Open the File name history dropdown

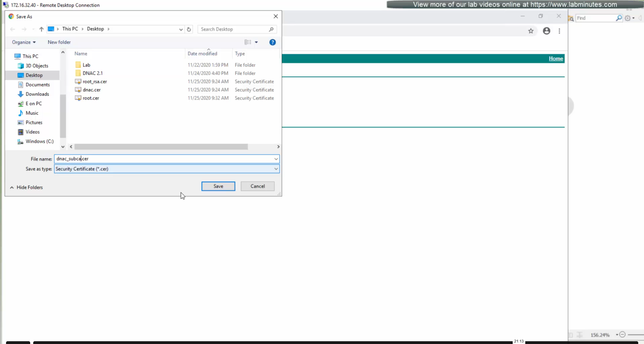pyautogui.click(x=276, y=159)
